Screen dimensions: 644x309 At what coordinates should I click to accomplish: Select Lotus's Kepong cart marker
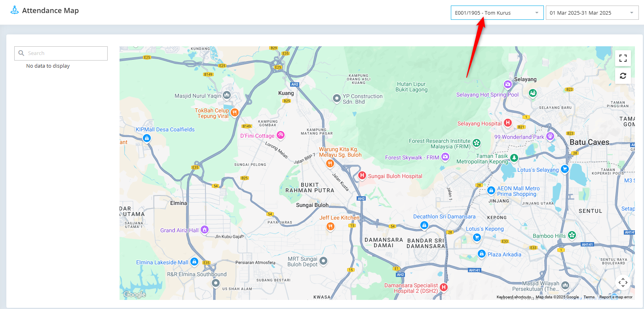477,237
